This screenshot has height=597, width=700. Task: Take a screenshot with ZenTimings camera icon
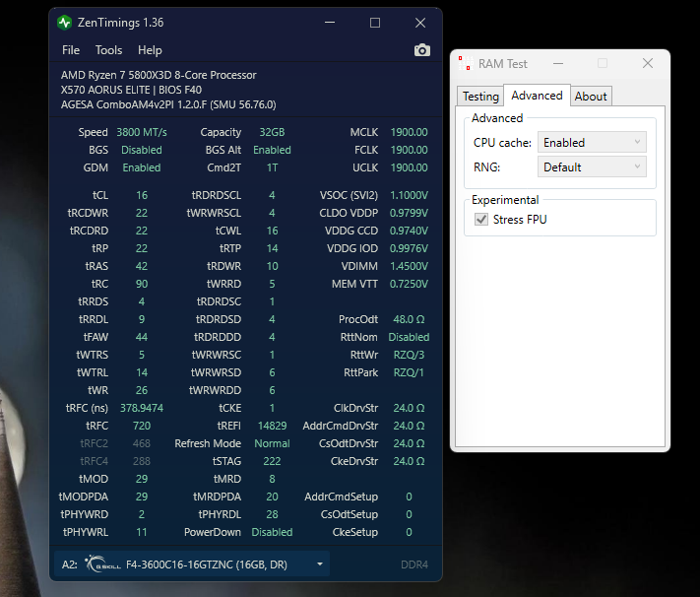[x=422, y=50]
